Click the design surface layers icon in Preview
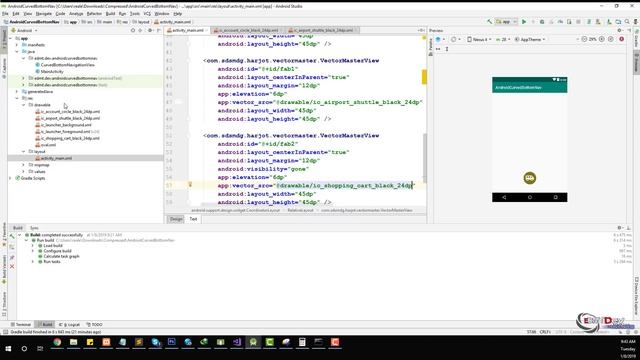The image size is (640, 360). 439,40
